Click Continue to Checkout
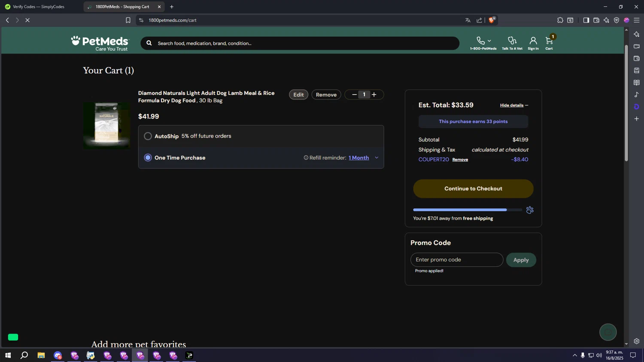 [x=473, y=189]
